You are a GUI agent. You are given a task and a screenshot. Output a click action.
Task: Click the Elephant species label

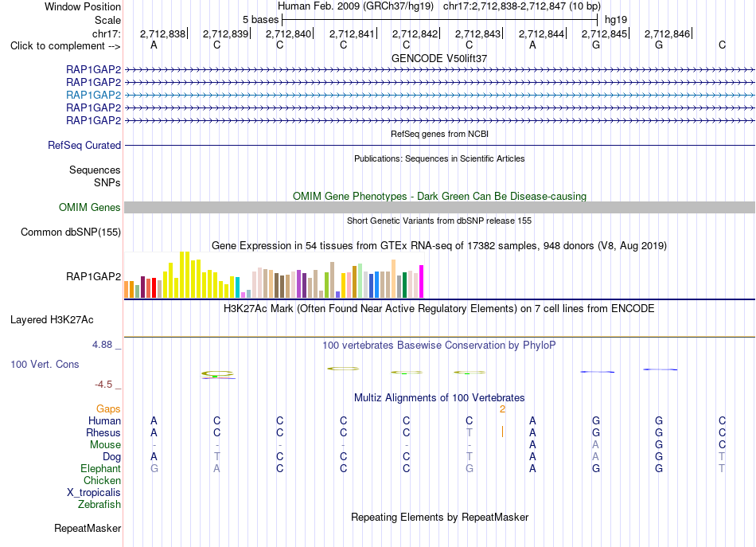pos(101,469)
